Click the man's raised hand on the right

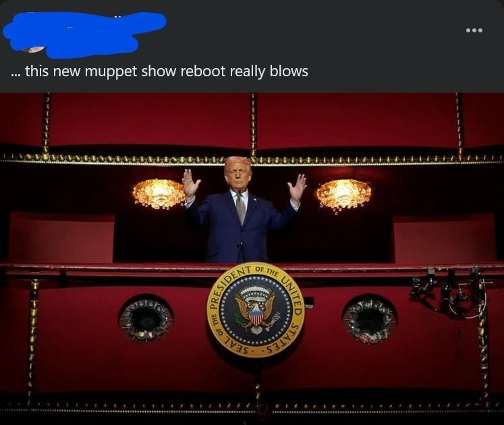point(297,188)
